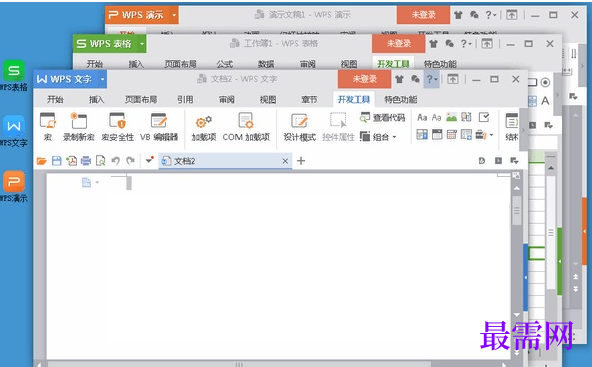The width and height of the screenshot is (592, 367).
Task: Switch to 引用 tab in WPS 文字
Action: (185, 100)
